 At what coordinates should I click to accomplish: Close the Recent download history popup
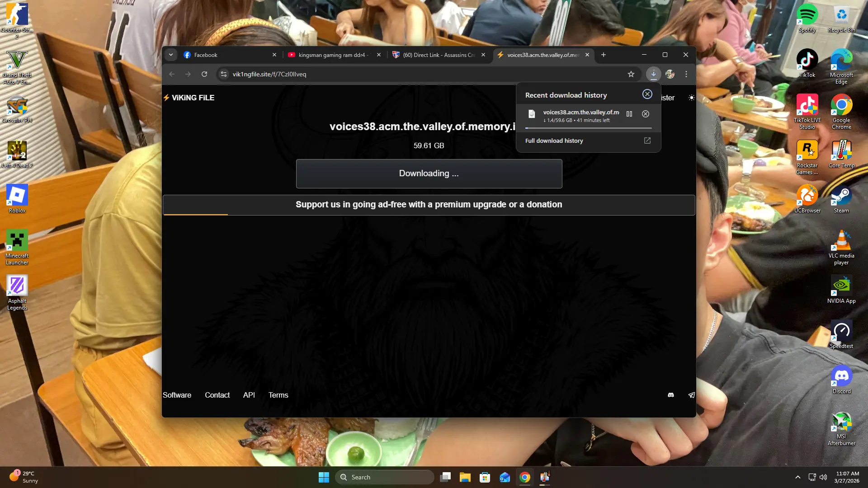[x=647, y=94]
